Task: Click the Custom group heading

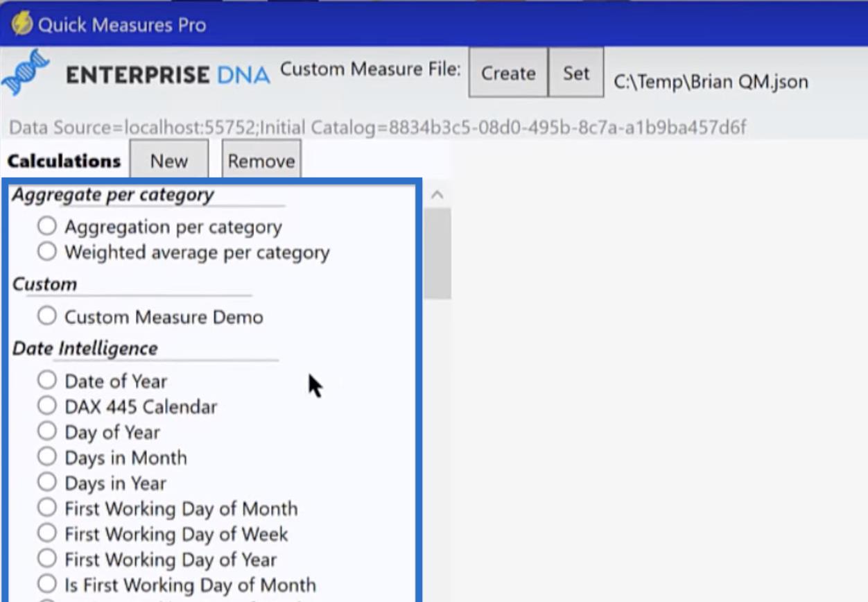Action: [x=44, y=284]
